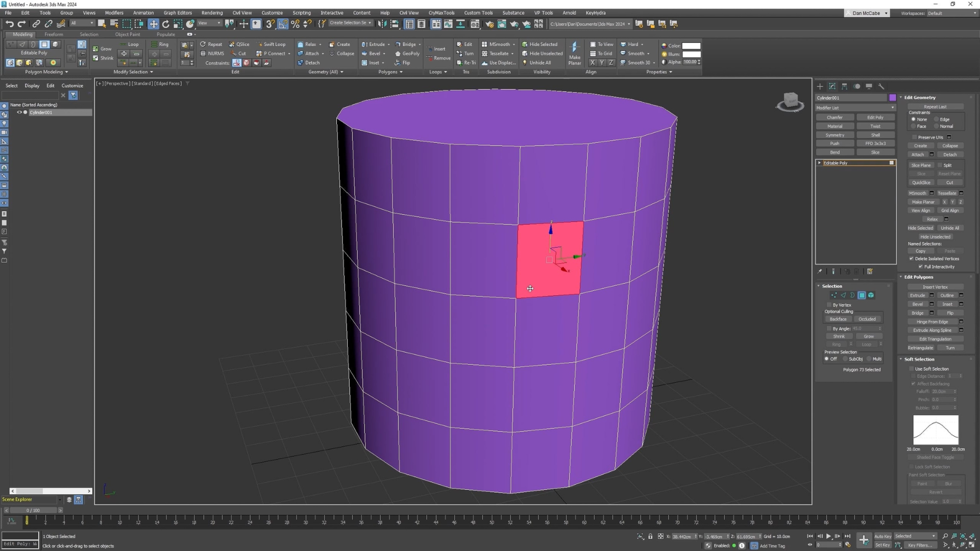Viewport: 980px width, 551px height.
Task: Select Element sub-object level icon
Action: 871,295
